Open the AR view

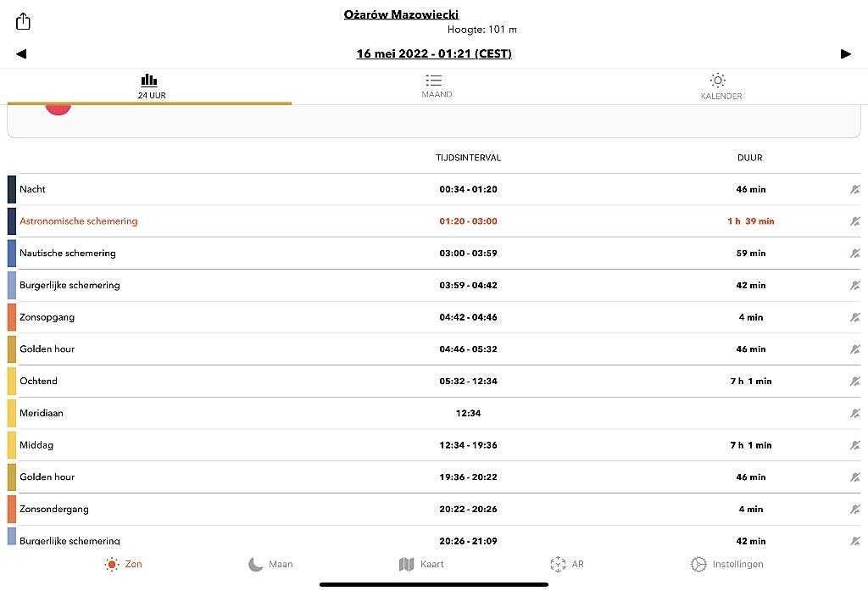(567, 564)
